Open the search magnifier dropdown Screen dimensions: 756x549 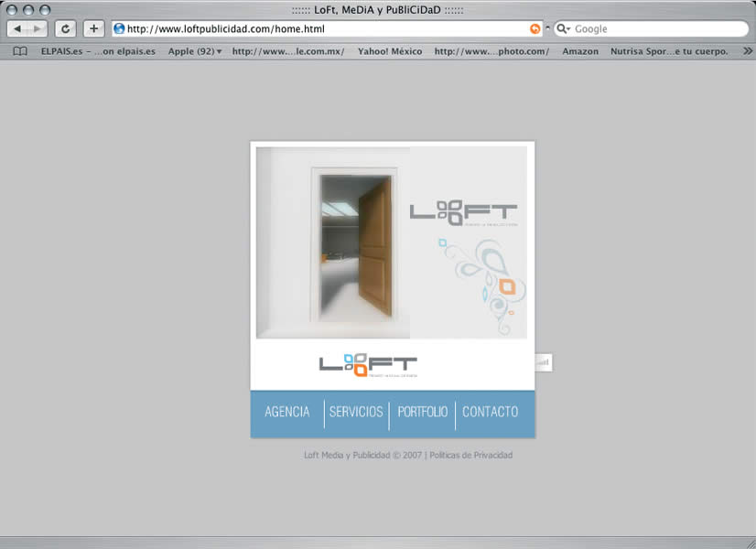click(x=563, y=29)
